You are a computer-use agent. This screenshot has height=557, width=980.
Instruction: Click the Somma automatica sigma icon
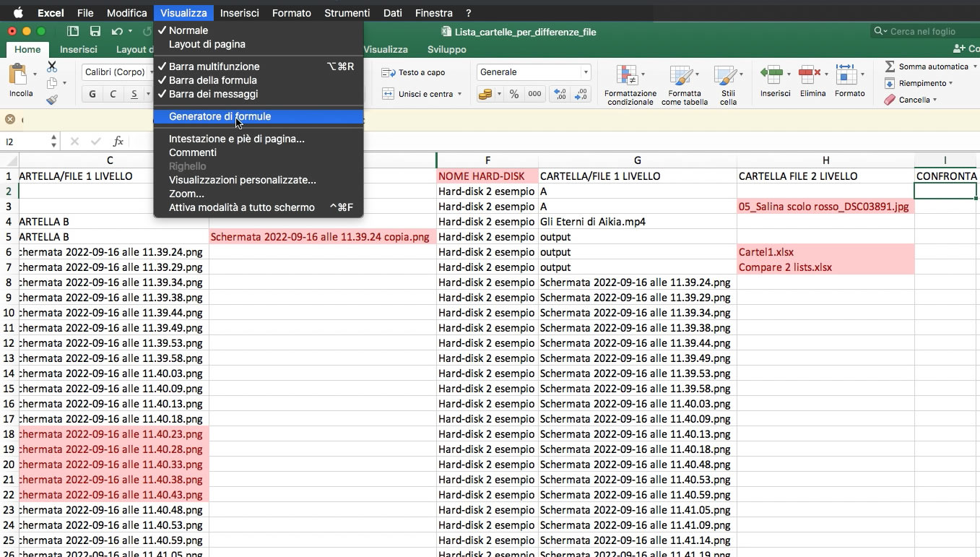click(890, 66)
